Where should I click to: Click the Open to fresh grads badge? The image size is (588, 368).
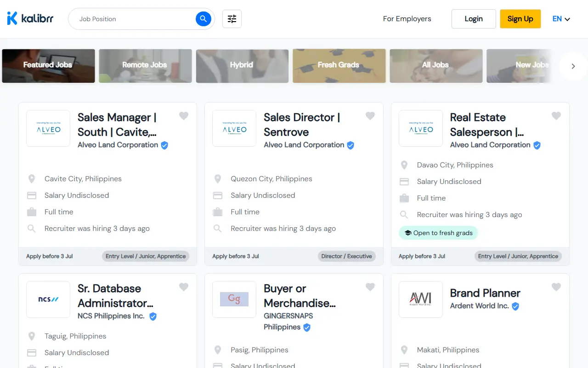tap(438, 233)
